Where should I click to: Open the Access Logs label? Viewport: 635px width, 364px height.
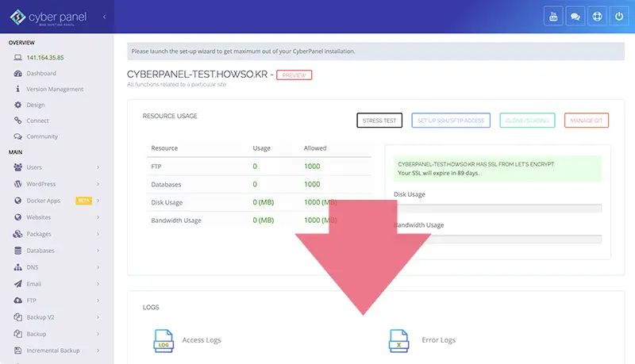[202, 340]
